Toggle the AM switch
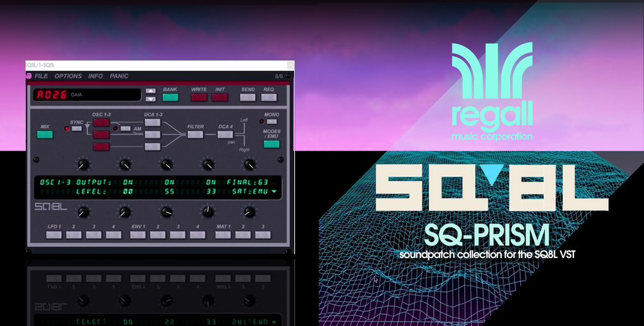The width and height of the screenshot is (644, 326). pos(126,129)
